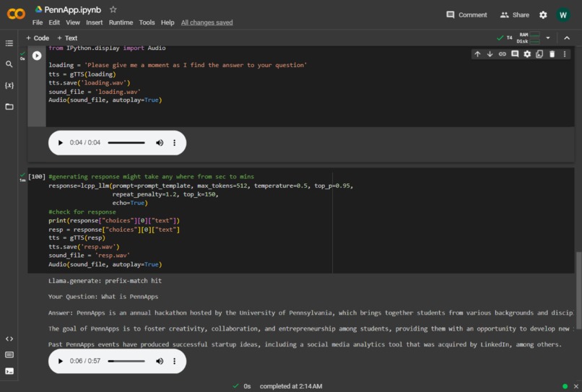Open the Runtime menu
This screenshot has height=392, width=582.
pos(121,22)
